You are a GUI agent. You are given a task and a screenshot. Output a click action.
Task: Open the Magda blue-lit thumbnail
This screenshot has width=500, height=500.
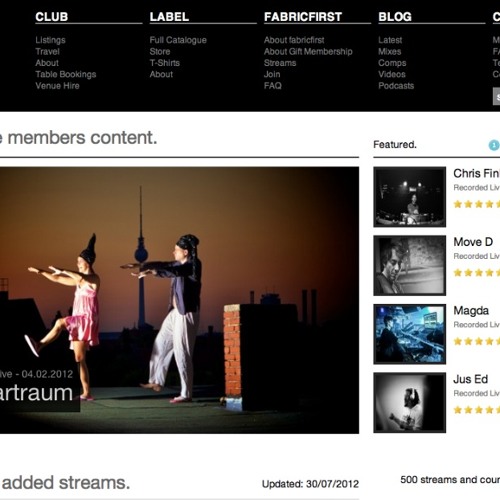pos(410,334)
